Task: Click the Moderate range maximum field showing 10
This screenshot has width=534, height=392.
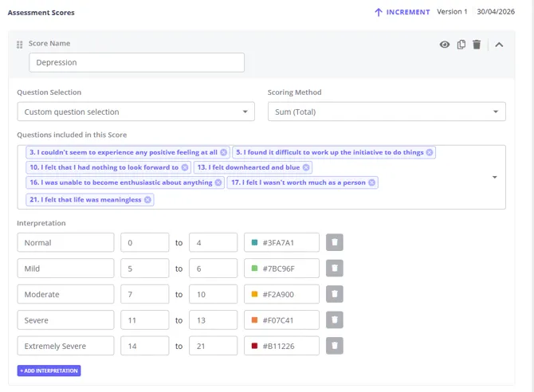Action: [x=213, y=294]
